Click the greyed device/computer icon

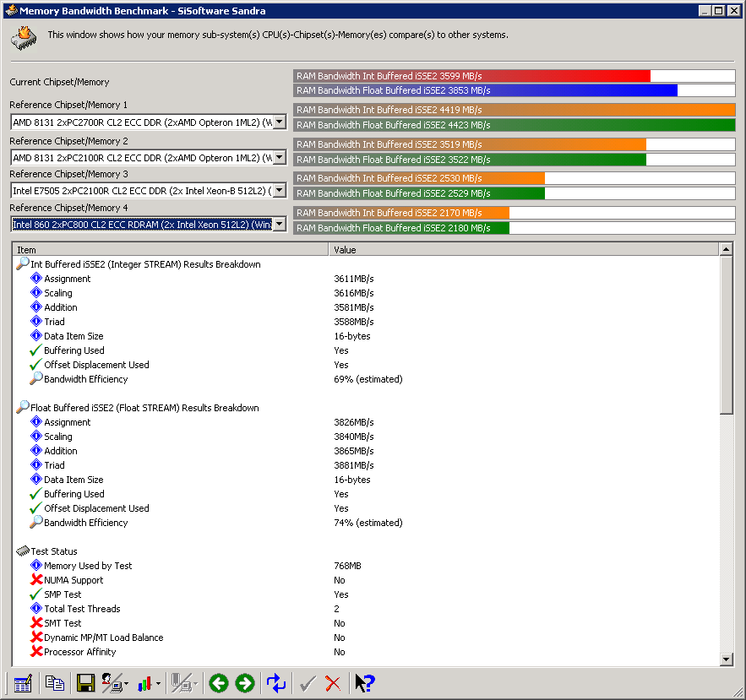[x=182, y=683]
